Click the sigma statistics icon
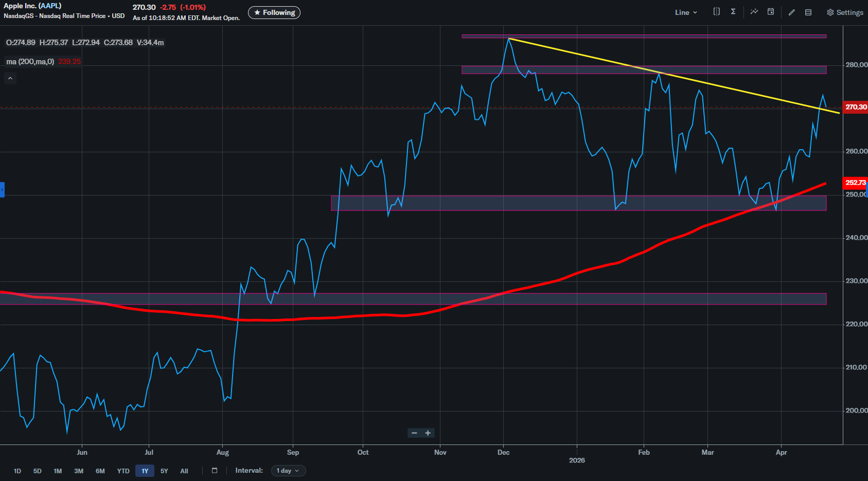868x481 pixels. tap(733, 12)
